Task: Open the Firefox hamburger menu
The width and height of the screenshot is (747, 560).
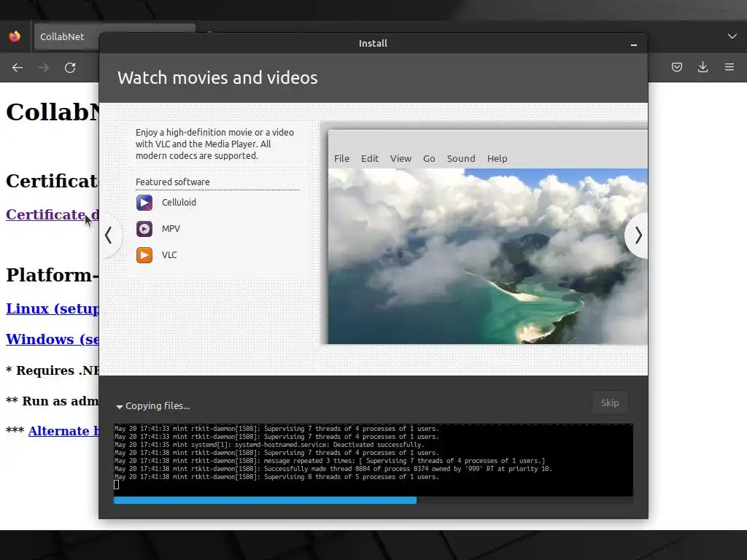Action: (729, 67)
